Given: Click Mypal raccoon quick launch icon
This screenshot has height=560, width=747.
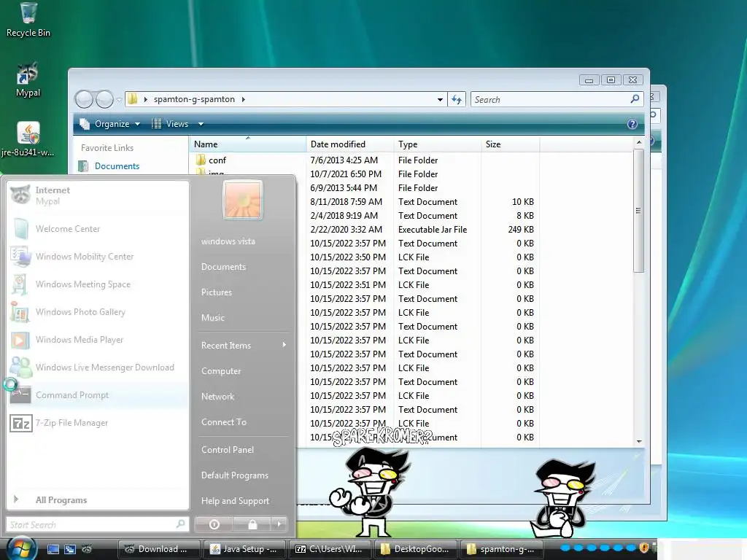Looking at the screenshot, I should coord(87,549).
